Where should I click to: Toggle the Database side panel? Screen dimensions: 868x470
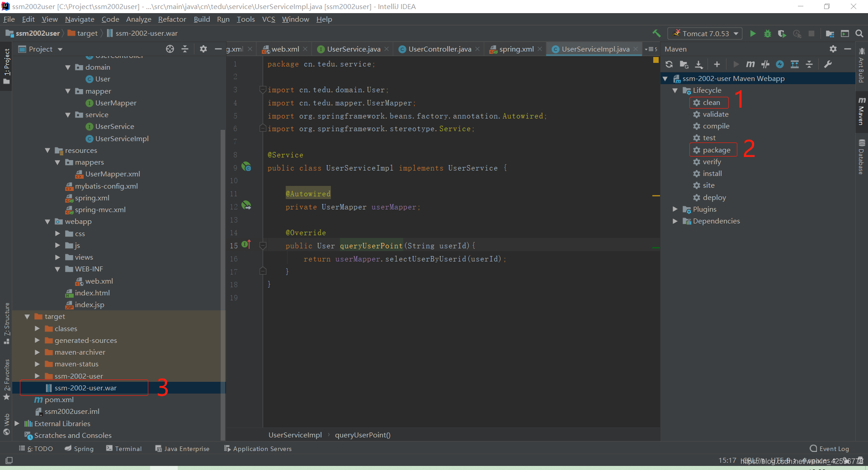[862, 157]
